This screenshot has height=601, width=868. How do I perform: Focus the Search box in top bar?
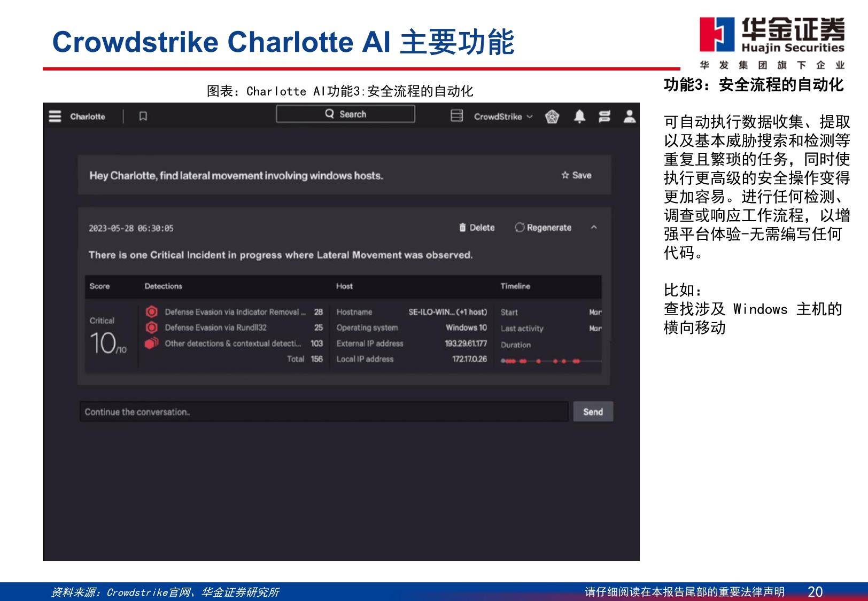(x=345, y=114)
